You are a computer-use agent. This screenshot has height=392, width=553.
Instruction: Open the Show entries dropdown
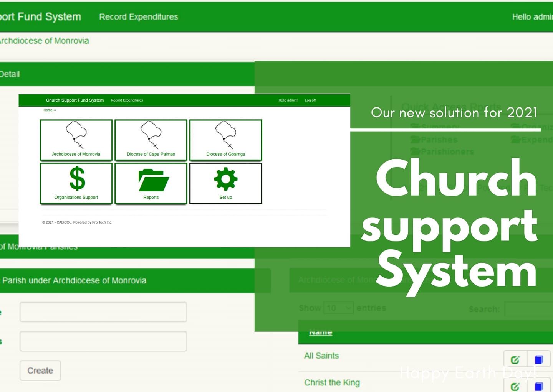pos(338,308)
